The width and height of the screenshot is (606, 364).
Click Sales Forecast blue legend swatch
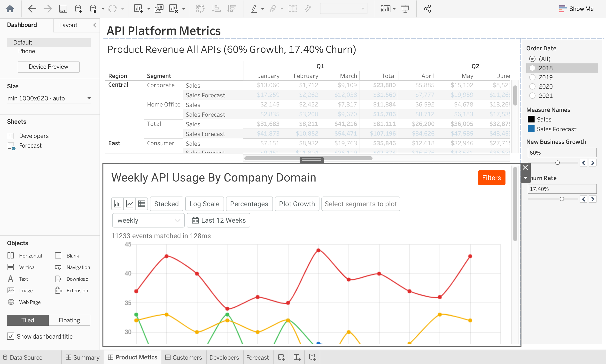pyautogui.click(x=531, y=129)
